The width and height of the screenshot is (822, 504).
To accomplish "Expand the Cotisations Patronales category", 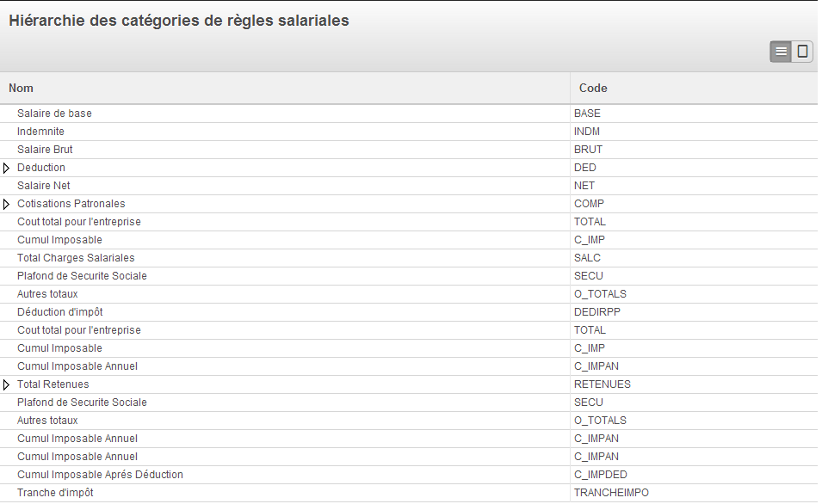I will (7, 204).
